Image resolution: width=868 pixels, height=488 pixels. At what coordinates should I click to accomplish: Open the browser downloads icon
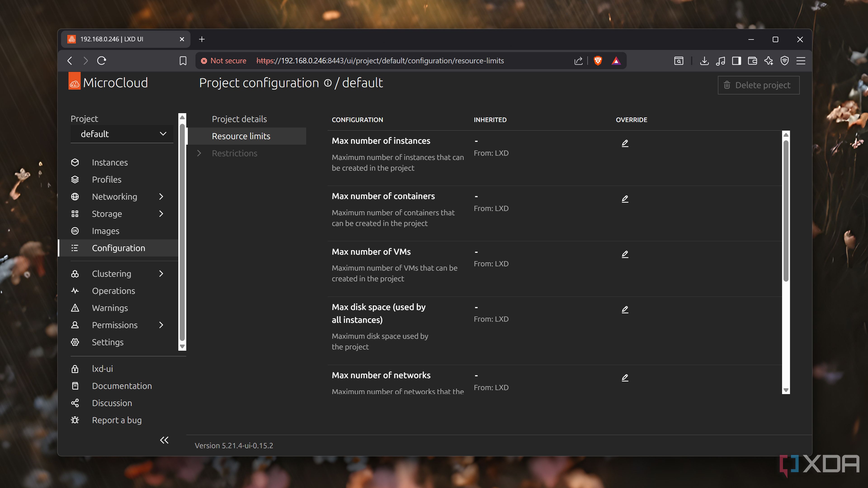704,61
